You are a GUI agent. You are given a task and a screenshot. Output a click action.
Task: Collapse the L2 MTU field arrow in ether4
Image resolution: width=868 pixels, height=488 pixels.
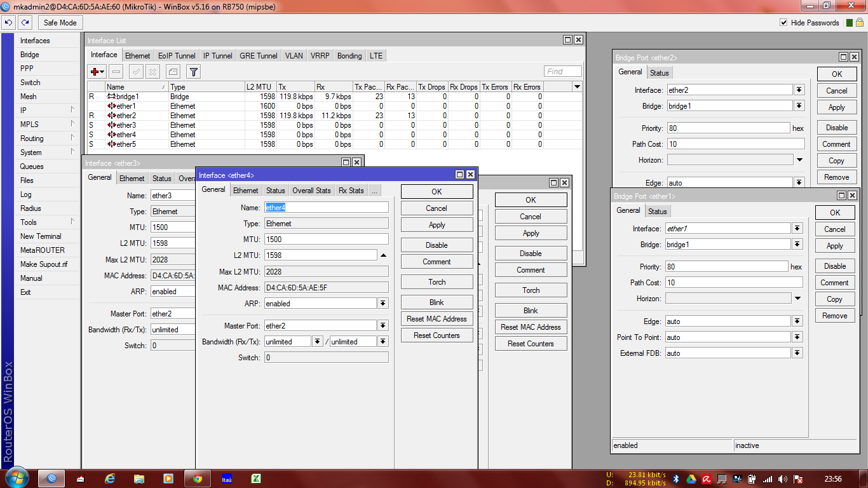click(383, 255)
